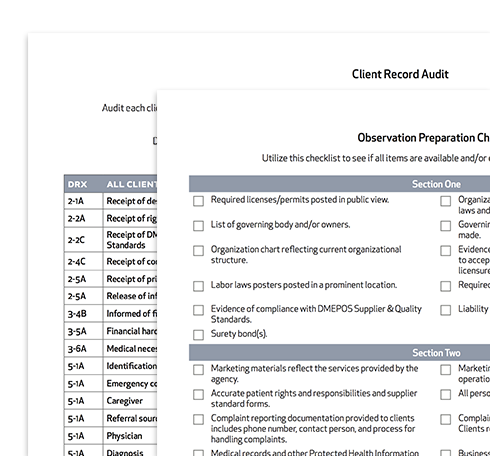Tick the 'Liability' checkbox in right column
The height and width of the screenshot is (456, 490).
446,310
